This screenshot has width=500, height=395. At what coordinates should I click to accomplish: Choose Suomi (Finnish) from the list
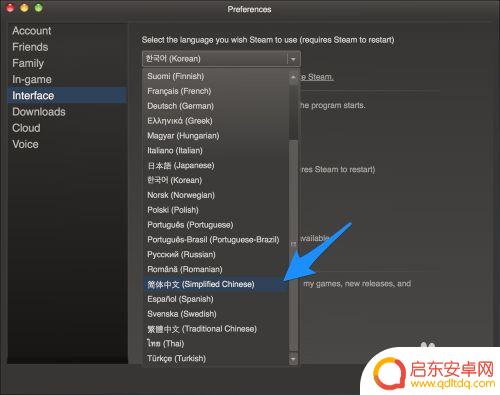point(216,76)
